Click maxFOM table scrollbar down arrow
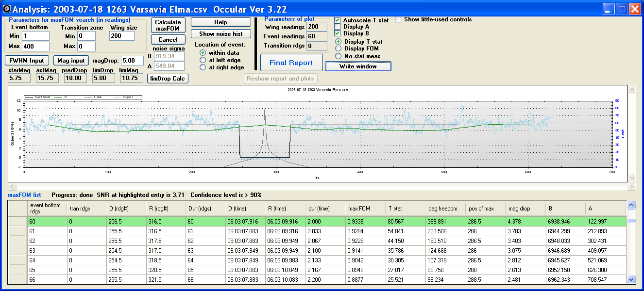 point(631,279)
